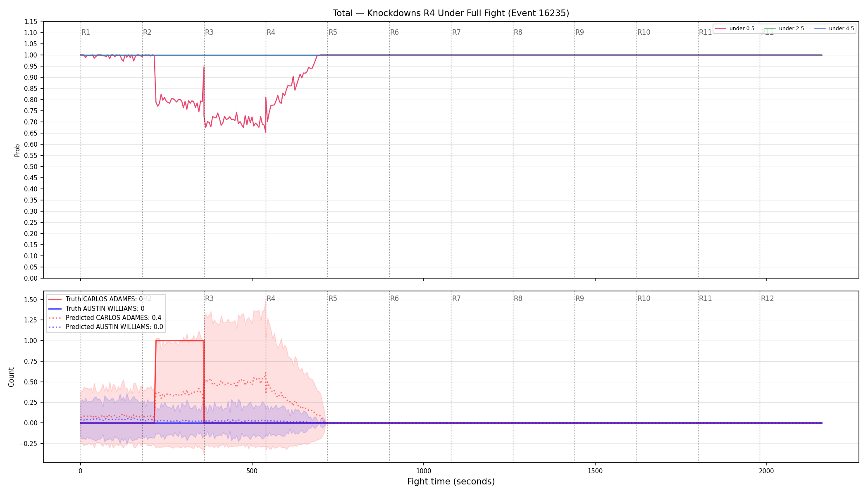Select the R7 round marker in bottom plot
868x496 pixels.
tap(456, 298)
